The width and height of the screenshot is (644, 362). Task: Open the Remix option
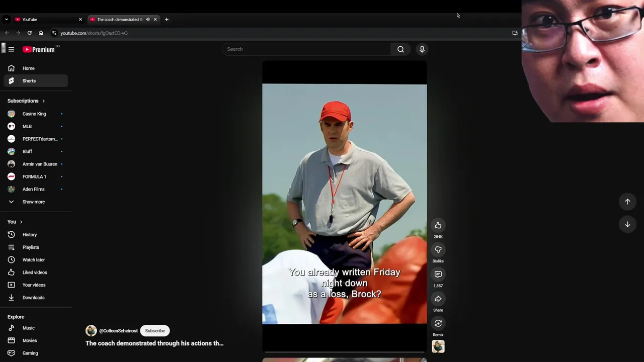[438, 323]
